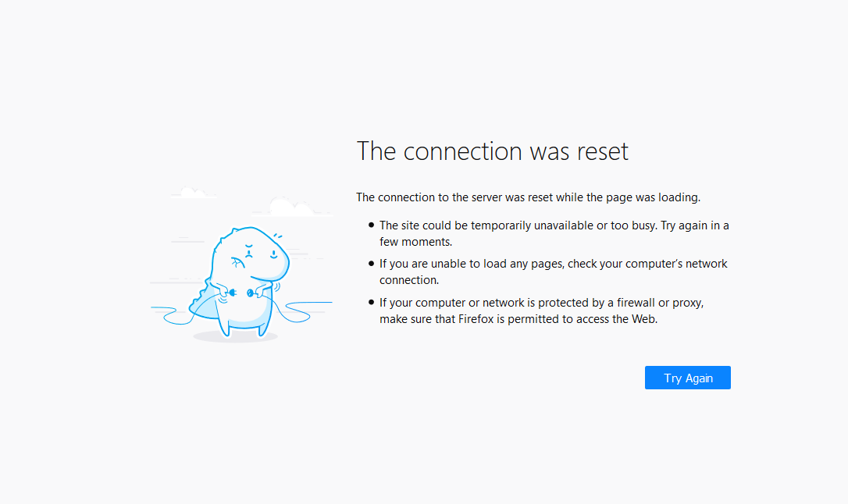The image size is (848, 504).
Task: Click the unplugged plug in dinosaur's left hand
Action: 230,293
